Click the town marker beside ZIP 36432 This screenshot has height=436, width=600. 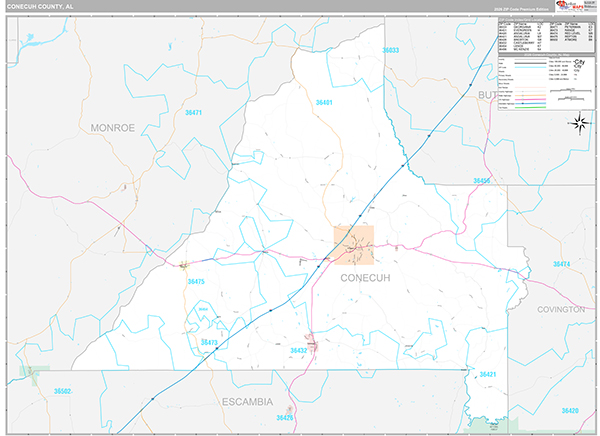tap(311, 343)
